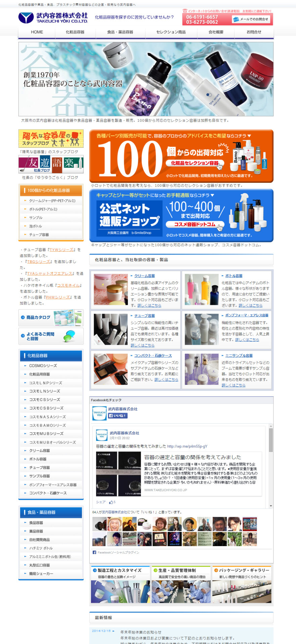Image resolution: width=296 pixels, height=644 pixels.
Task: Click the red コスメ容器ドットコム button
Action: click(x=195, y=224)
